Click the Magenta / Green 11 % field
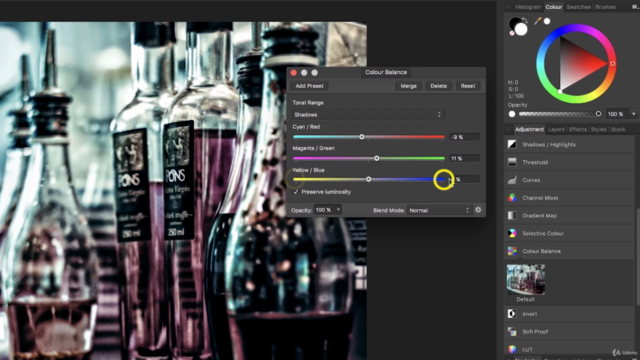640x360 pixels. [x=464, y=158]
